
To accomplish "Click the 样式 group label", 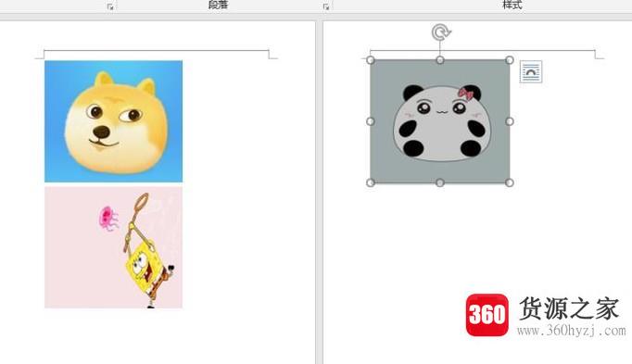I will coord(512,5).
